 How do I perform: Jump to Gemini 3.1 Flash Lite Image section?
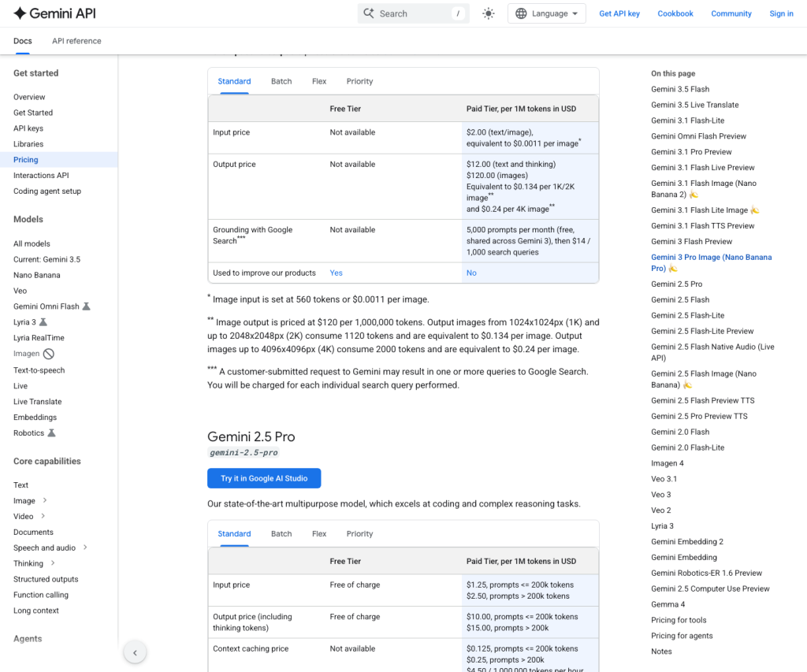705,210
